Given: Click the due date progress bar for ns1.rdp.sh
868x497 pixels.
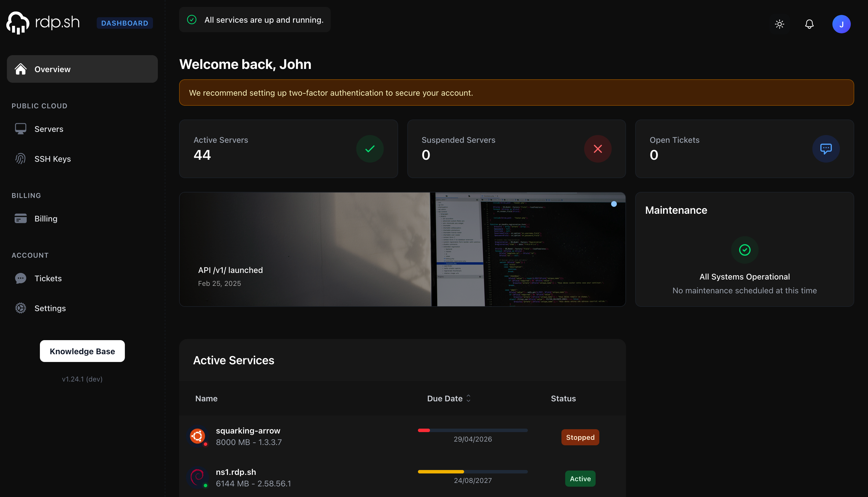Looking at the screenshot, I should (473, 471).
